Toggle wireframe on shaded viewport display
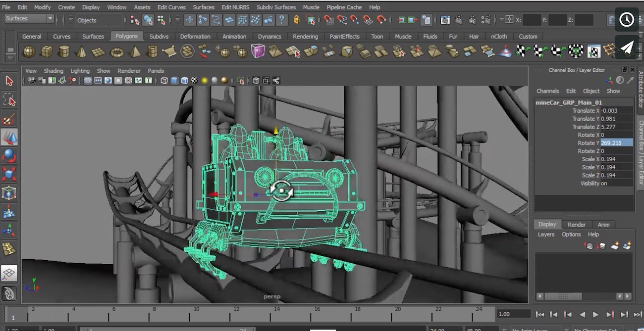The image size is (644, 331). coord(184,81)
